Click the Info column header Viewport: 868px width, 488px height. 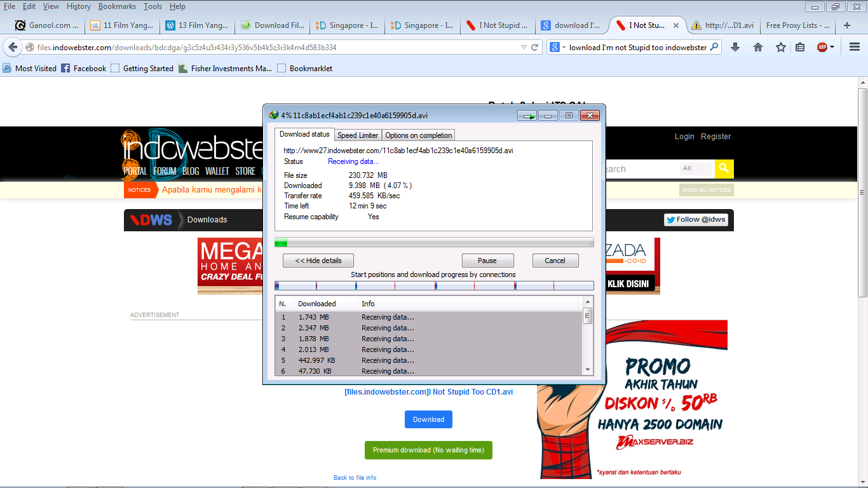click(x=469, y=304)
